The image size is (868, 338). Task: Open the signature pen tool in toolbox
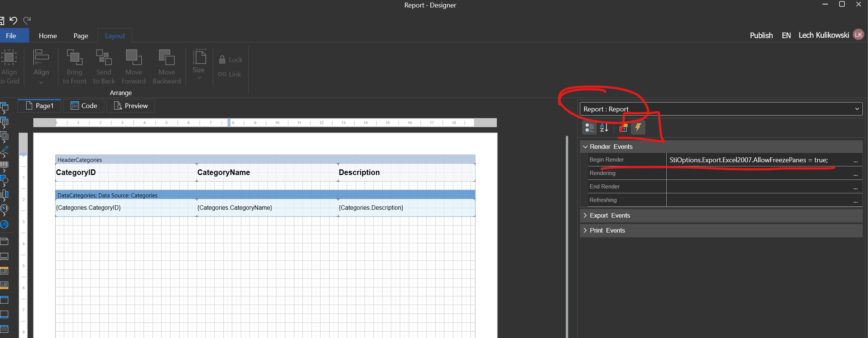(x=4, y=151)
